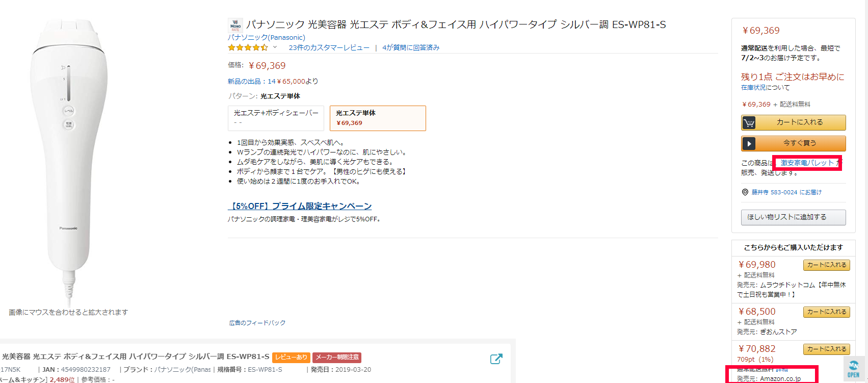
Task: Open the 5%OFF プライム限定キャンペーン link
Action: click(300, 206)
